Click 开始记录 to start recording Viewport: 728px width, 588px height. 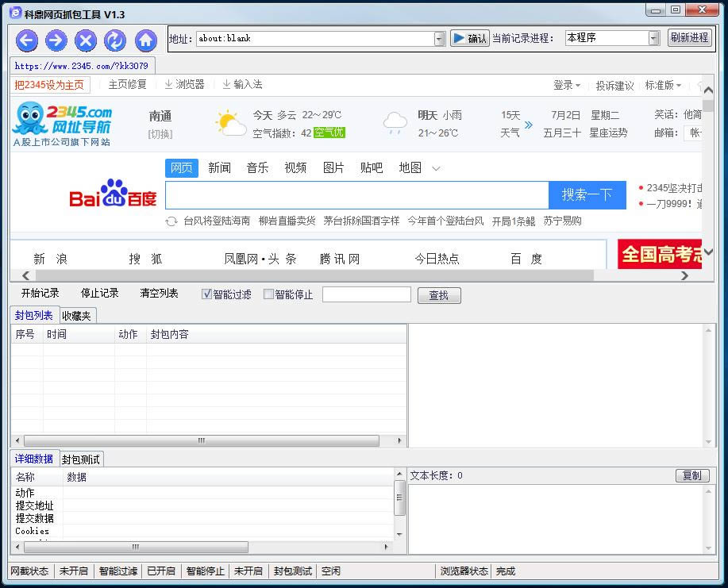pos(40,294)
